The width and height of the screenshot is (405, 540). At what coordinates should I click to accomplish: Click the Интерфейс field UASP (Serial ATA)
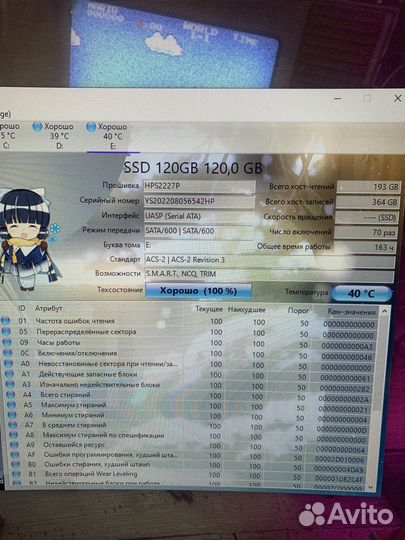[199, 216]
